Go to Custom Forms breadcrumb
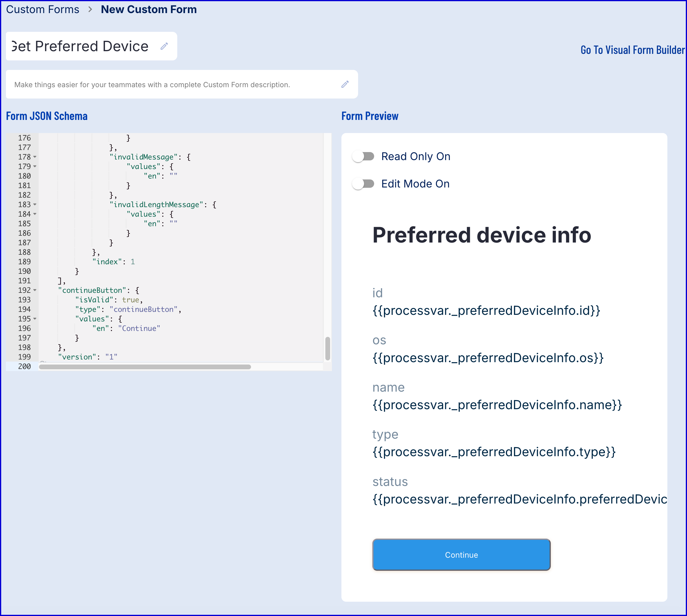Image resolution: width=687 pixels, height=616 pixels. click(x=43, y=10)
